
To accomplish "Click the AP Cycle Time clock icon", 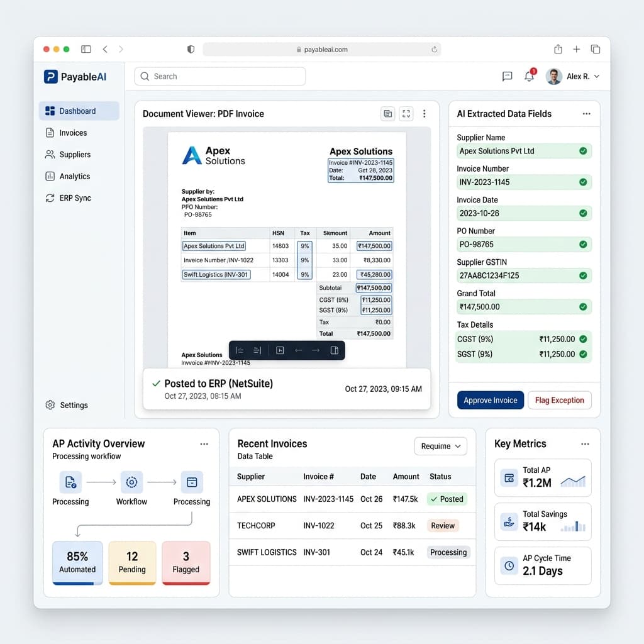I will pyautogui.click(x=509, y=566).
